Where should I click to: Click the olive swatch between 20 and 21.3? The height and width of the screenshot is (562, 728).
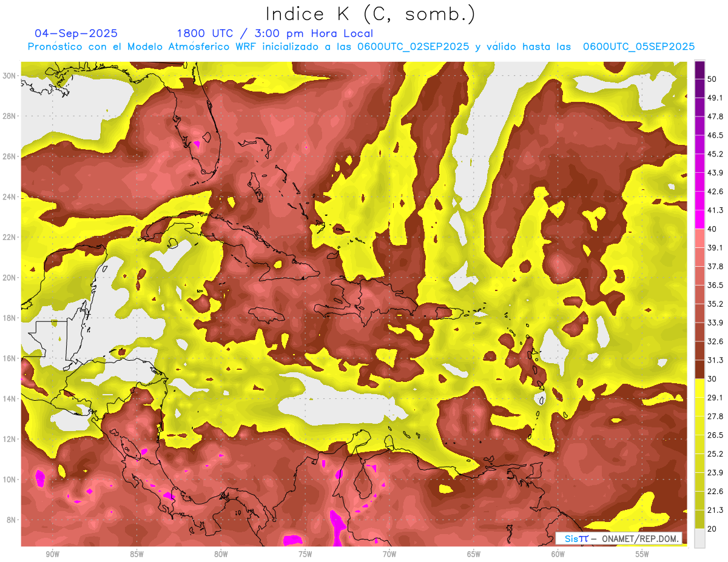click(x=699, y=520)
